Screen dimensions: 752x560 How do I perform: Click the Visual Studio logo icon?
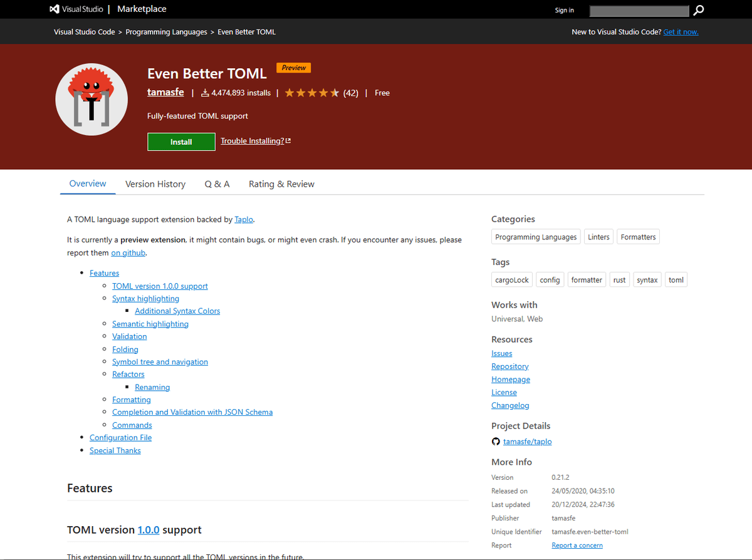pyautogui.click(x=55, y=9)
